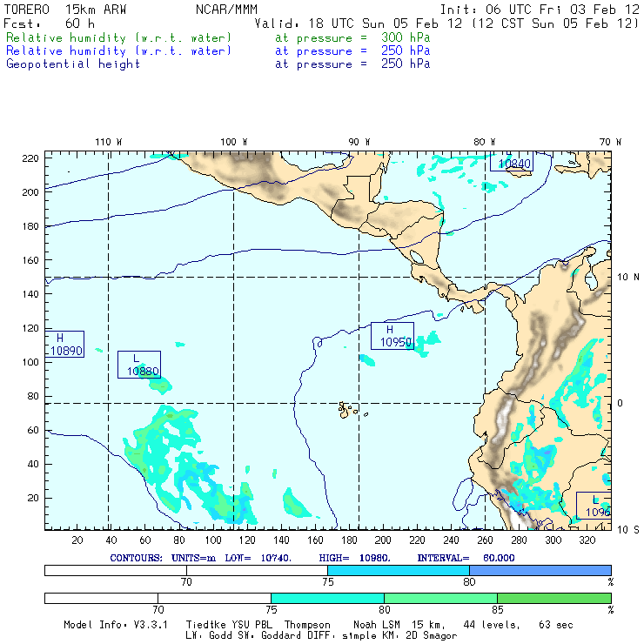Click the light green 80–85% swatch on lower bar

pos(440,598)
